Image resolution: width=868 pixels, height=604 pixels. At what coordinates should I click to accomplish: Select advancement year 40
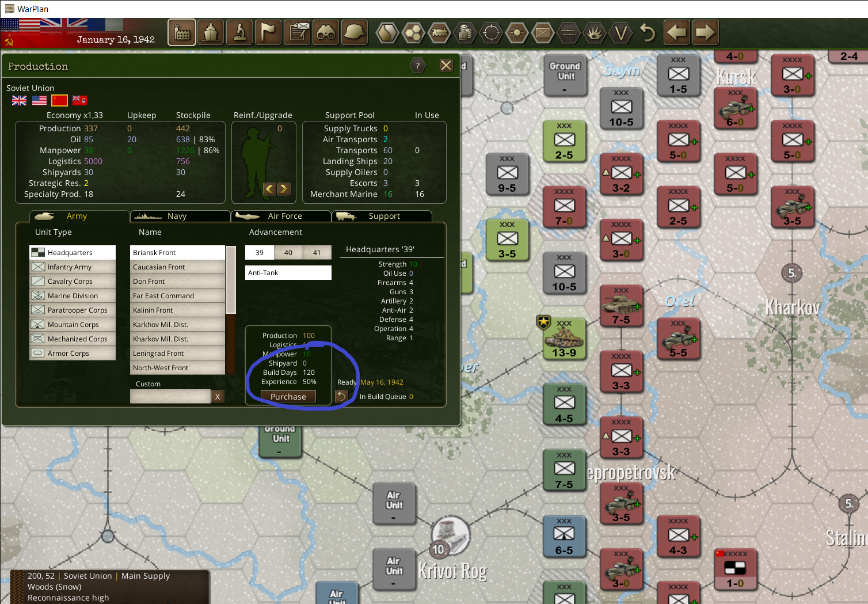pyautogui.click(x=288, y=252)
